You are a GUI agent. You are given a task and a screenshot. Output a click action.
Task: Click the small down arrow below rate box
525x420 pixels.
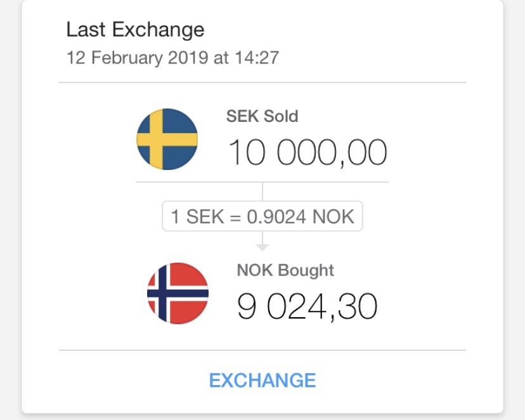point(262,247)
